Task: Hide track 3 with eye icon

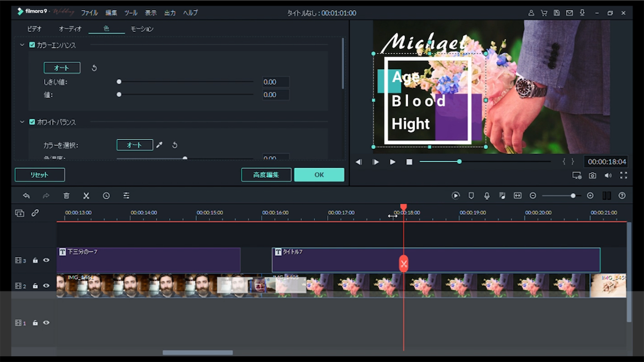Action: pos(46,260)
